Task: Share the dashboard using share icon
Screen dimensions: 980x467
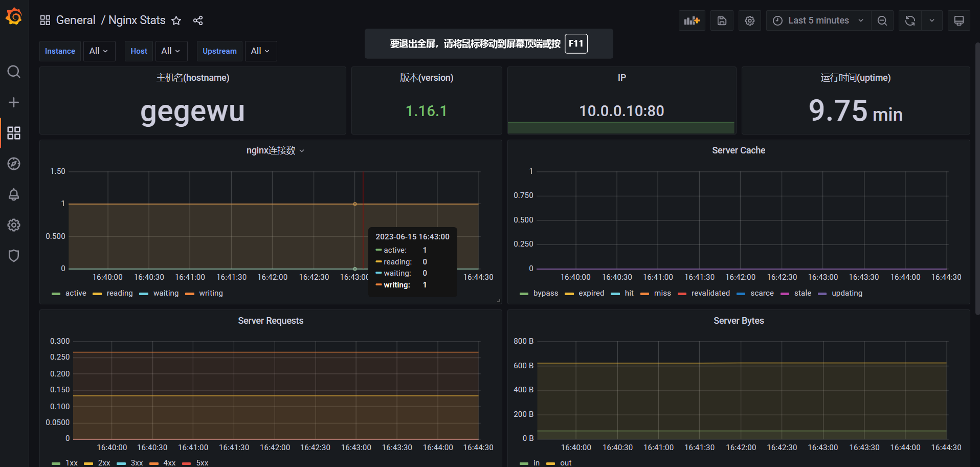Action: pos(198,20)
